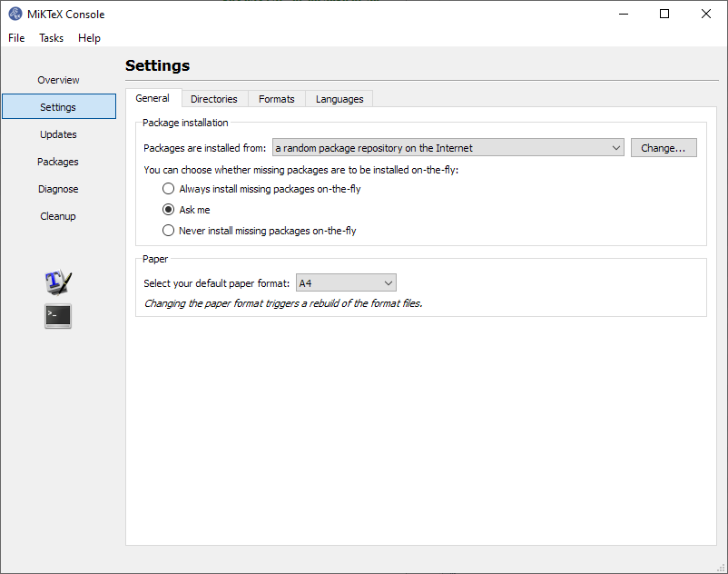Select Always install missing packages on-the-fly
The width and height of the screenshot is (728, 574).
(168, 189)
